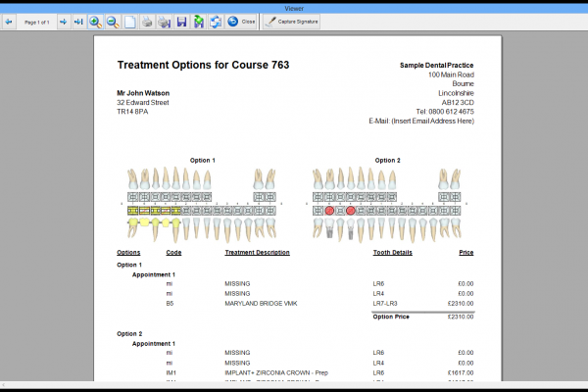
Task: Click the telephone number 'Tel: 0800 612 4675'
Action: (x=445, y=112)
